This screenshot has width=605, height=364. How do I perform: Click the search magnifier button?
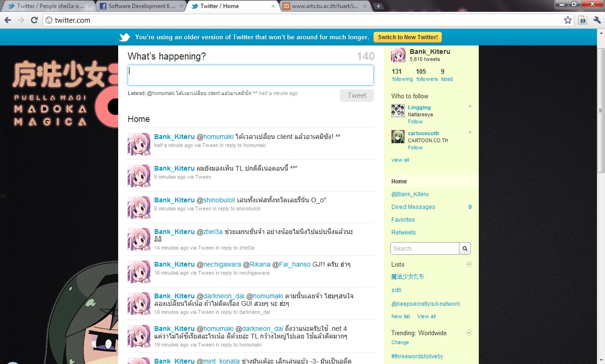[x=465, y=248]
